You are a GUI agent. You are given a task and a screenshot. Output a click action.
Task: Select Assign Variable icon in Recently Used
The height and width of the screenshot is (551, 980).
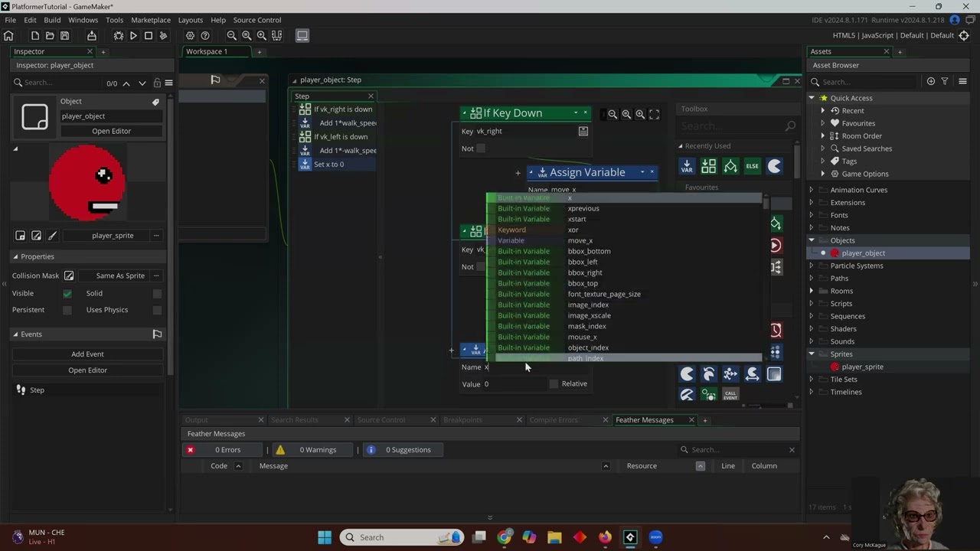(x=687, y=166)
